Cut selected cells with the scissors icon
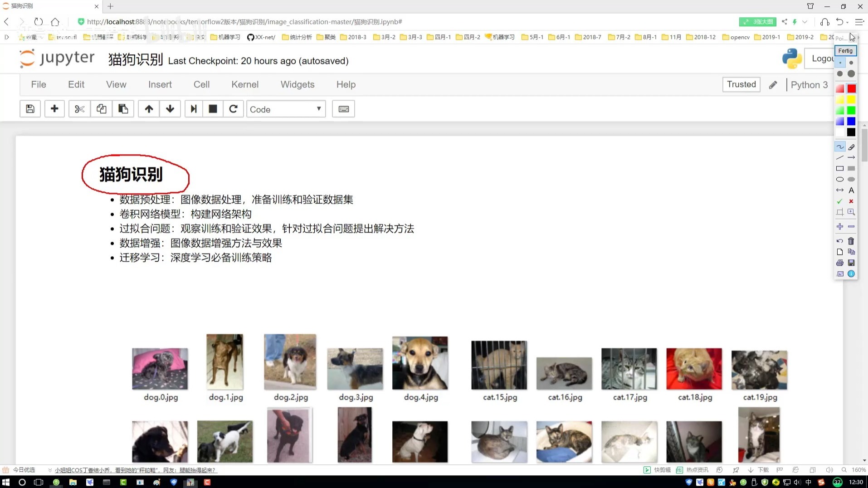Screen dimensions: 868x488 click(x=79, y=109)
